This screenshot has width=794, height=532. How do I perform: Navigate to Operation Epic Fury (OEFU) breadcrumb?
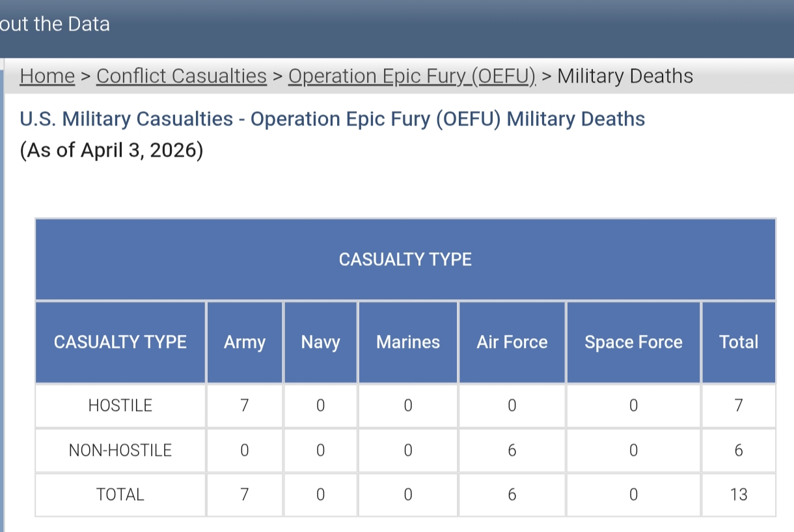click(x=412, y=76)
